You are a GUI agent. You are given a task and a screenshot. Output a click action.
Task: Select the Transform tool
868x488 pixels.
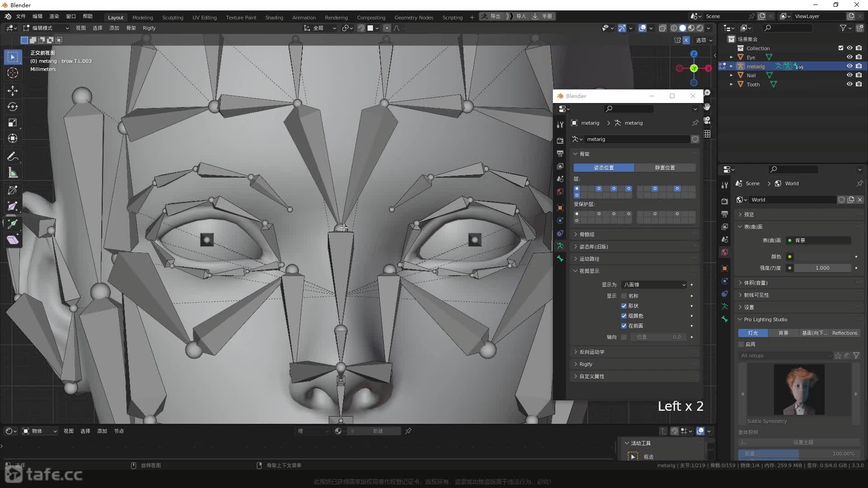[13, 139]
